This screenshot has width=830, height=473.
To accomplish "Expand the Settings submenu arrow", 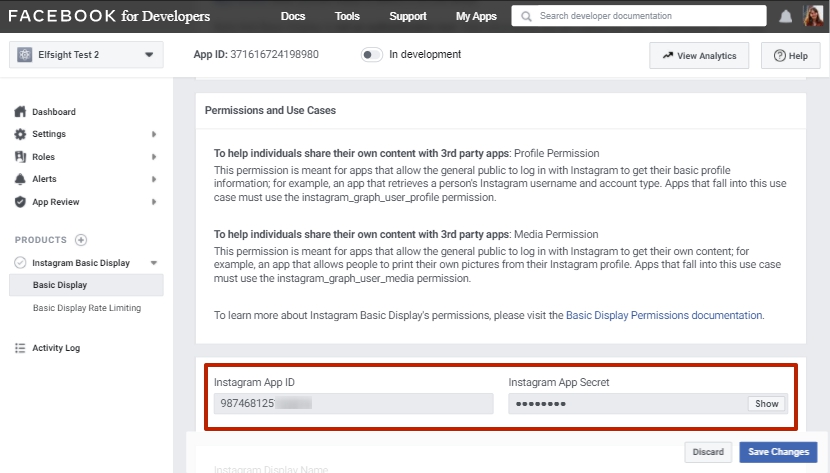I will pos(154,134).
